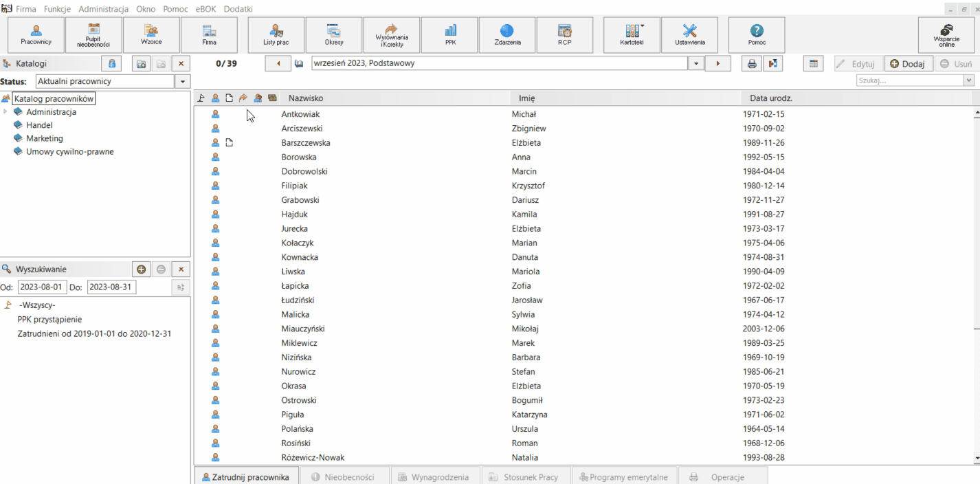Open the Administracja menu
The width and height of the screenshot is (980, 484).
[x=103, y=9]
